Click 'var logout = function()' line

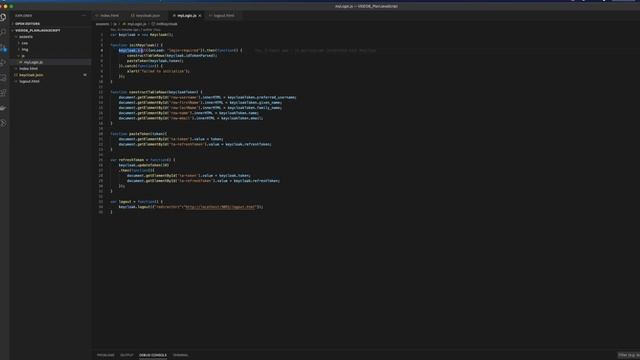(x=137, y=202)
